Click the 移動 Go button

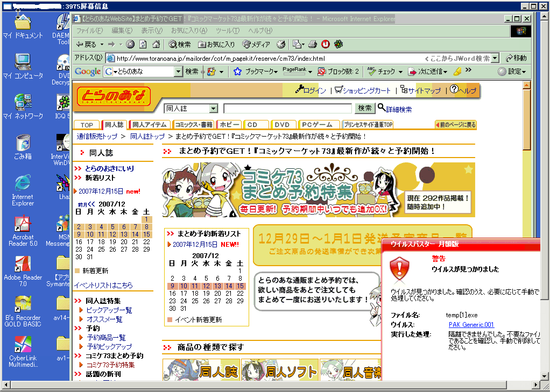coord(516,58)
